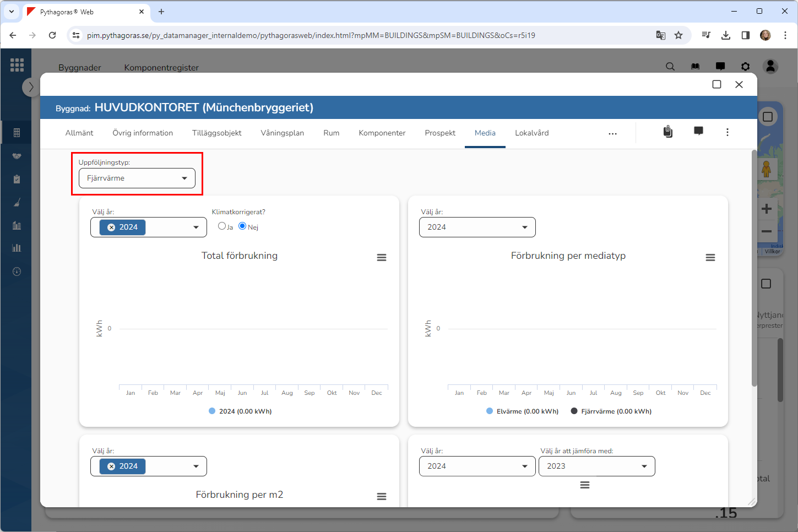
Task: Show more tabs with the ellipsis button
Action: pyautogui.click(x=612, y=133)
